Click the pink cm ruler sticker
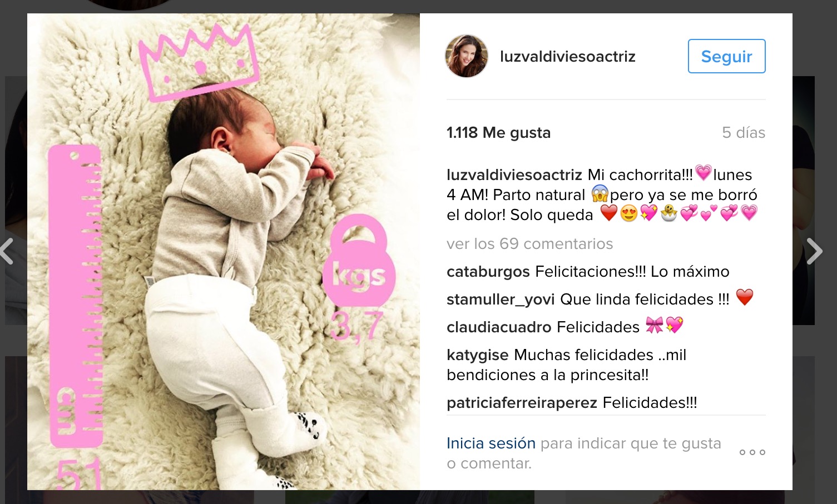837x504 pixels. point(75,296)
